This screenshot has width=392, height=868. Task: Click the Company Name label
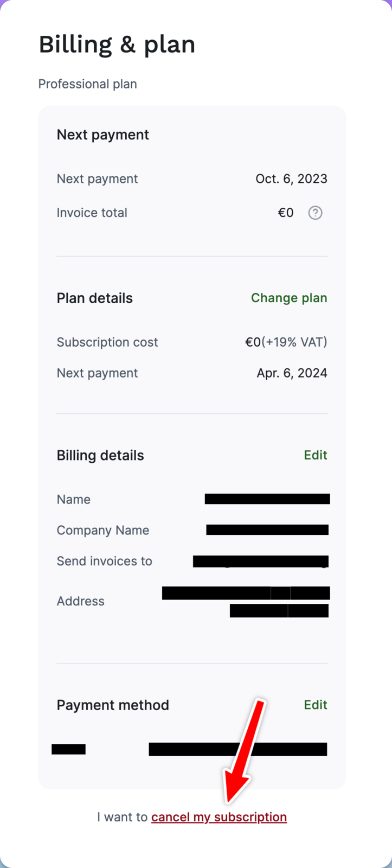tap(102, 530)
